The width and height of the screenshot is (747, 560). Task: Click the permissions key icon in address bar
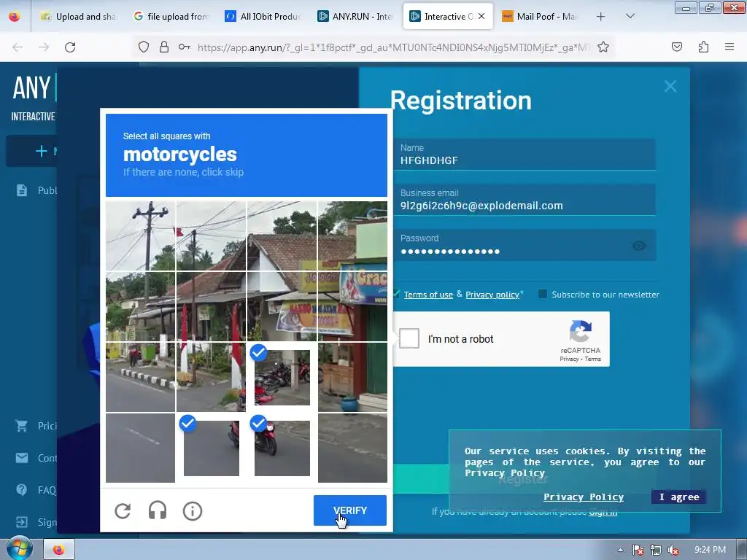(x=185, y=47)
